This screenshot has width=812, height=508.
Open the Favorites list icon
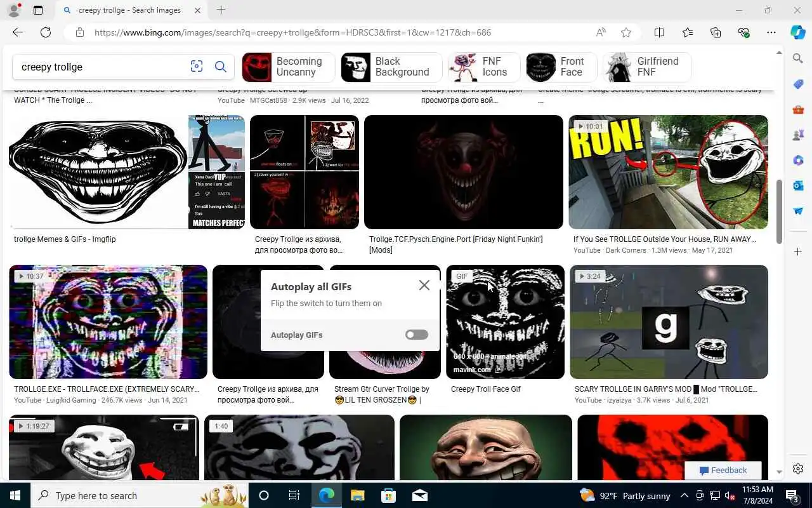click(688, 32)
